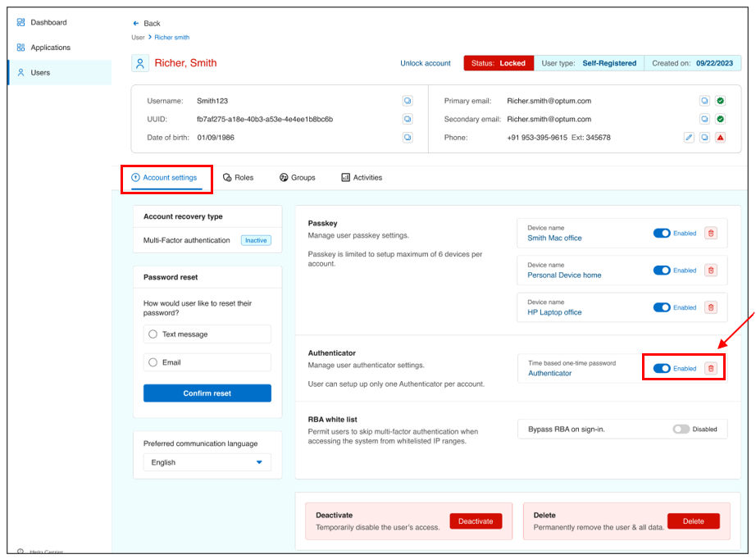Toggle passkey for Smith Mac office
This screenshot has height=559, width=756.
coord(662,234)
